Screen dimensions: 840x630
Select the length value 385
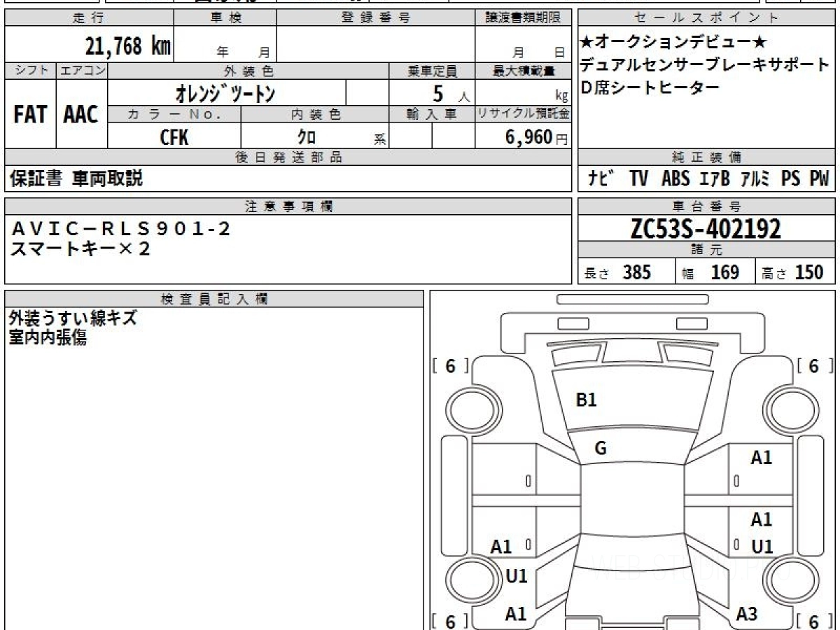tap(637, 272)
